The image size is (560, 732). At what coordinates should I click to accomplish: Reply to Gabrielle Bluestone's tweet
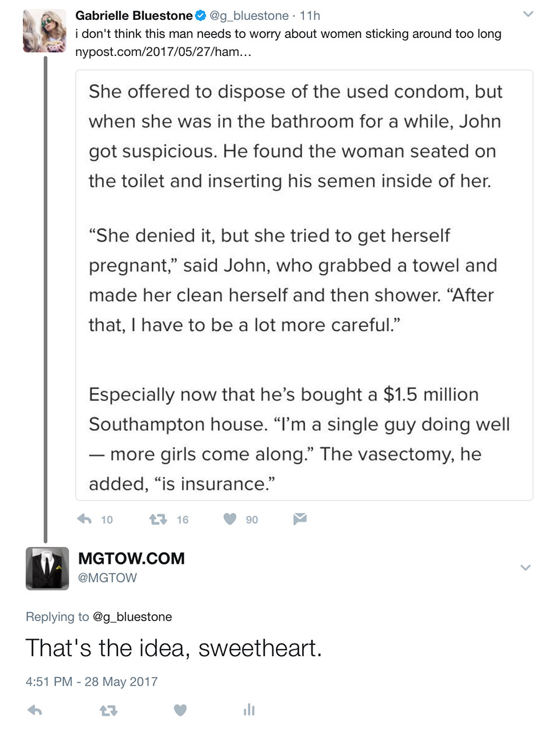[x=85, y=519]
